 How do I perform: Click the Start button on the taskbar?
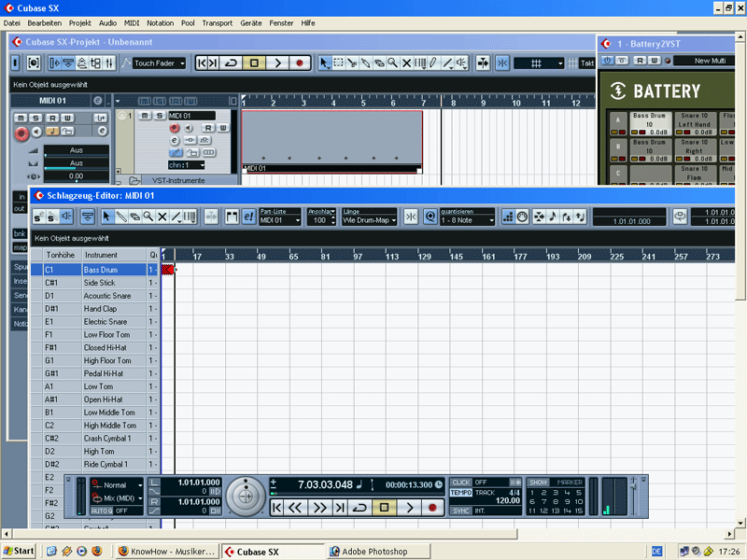[19, 552]
